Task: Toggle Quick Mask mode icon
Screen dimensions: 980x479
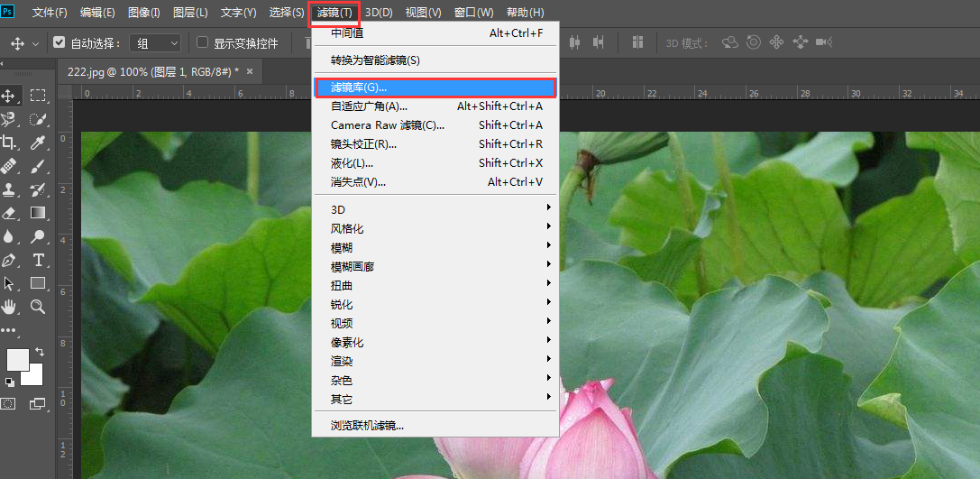Action: point(8,404)
